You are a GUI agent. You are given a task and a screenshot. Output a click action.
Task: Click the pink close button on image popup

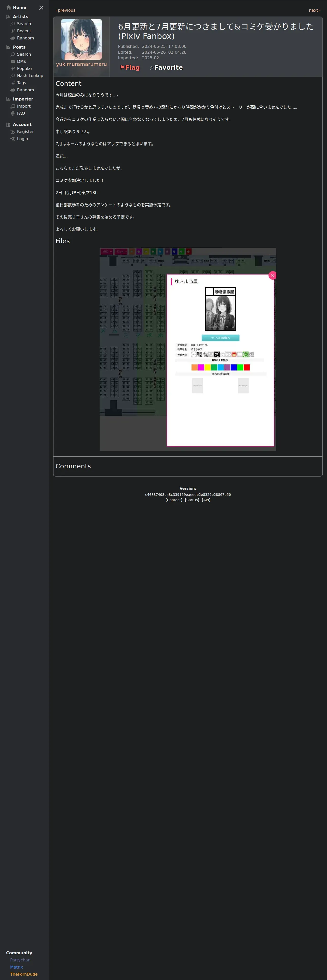tap(272, 276)
